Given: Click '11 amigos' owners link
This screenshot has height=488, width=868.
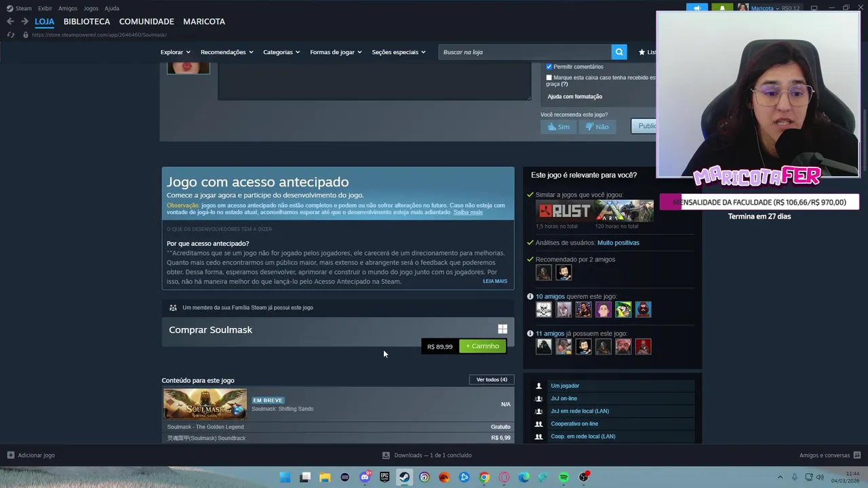Looking at the screenshot, I should tap(550, 333).
